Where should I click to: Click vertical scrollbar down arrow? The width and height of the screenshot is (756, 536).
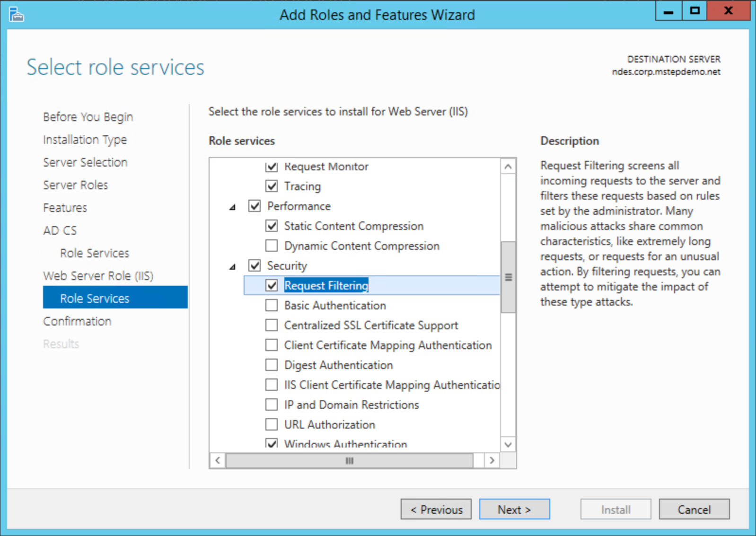click(508, 444)
